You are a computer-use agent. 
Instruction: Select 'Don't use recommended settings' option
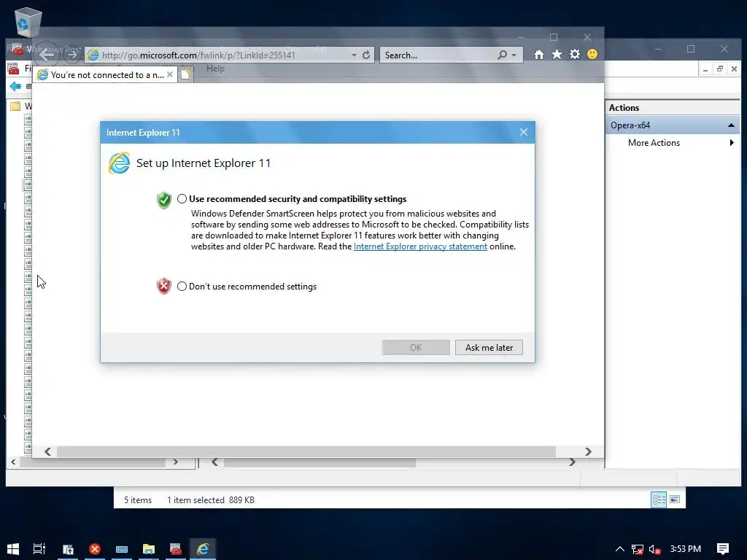click(182, 286)
